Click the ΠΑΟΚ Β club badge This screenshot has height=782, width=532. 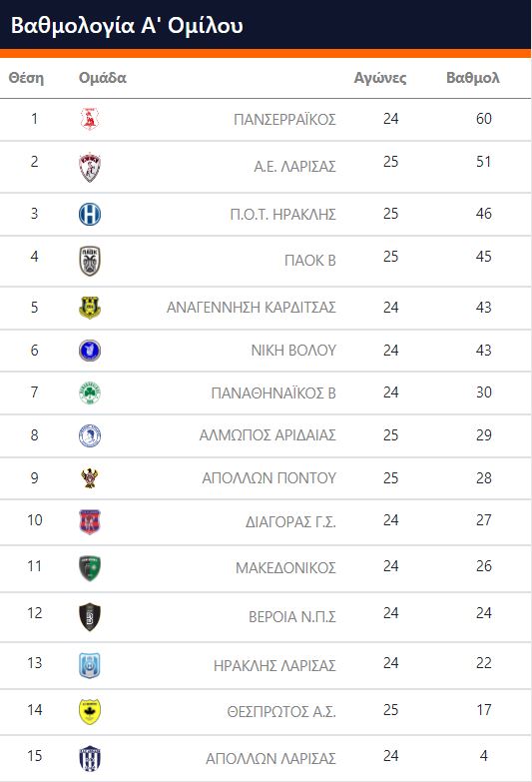(x=90, y=261)
